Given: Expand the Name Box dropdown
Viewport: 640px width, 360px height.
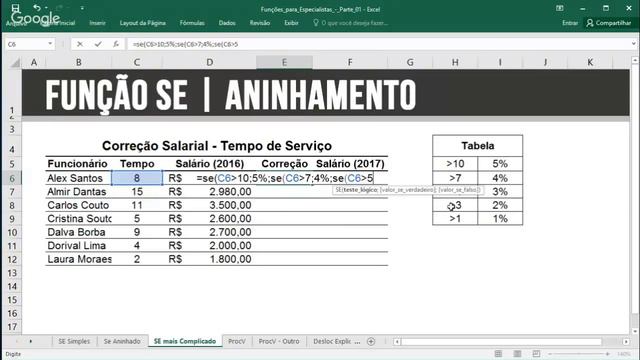Looking at the screenshot, I should 50,44.
